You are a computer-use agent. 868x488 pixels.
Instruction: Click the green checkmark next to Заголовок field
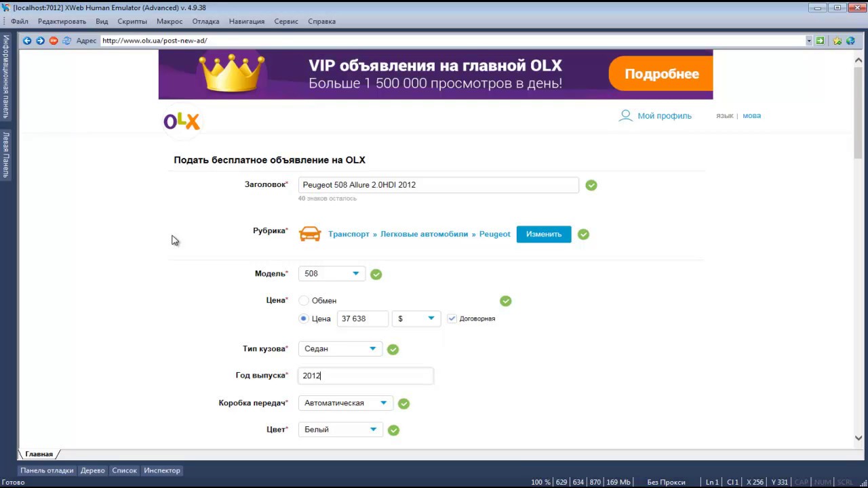click(x=591, y=185)
